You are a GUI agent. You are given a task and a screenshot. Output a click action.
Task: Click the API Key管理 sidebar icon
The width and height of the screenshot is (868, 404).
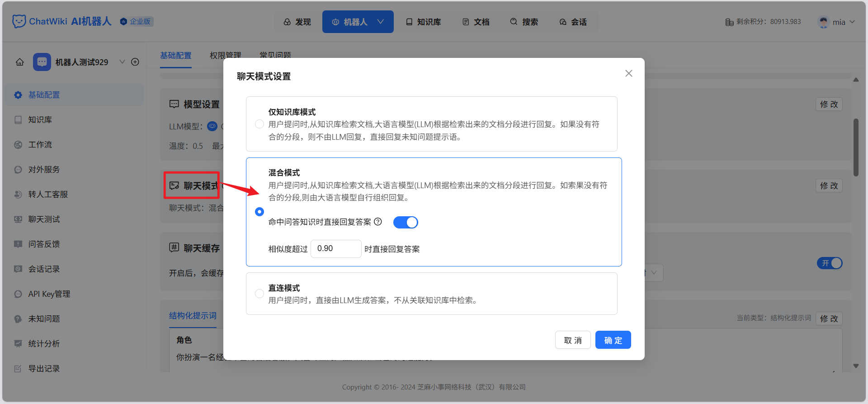(18, 294)
